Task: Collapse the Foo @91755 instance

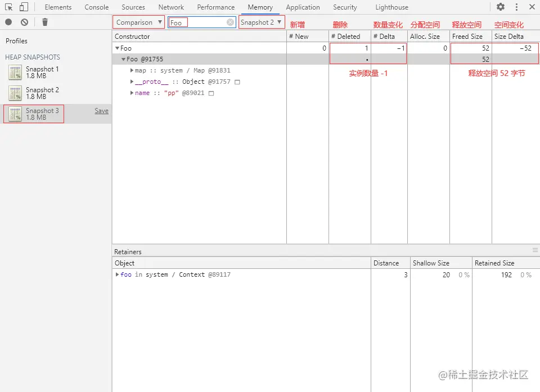Action: tap(123, 59)
